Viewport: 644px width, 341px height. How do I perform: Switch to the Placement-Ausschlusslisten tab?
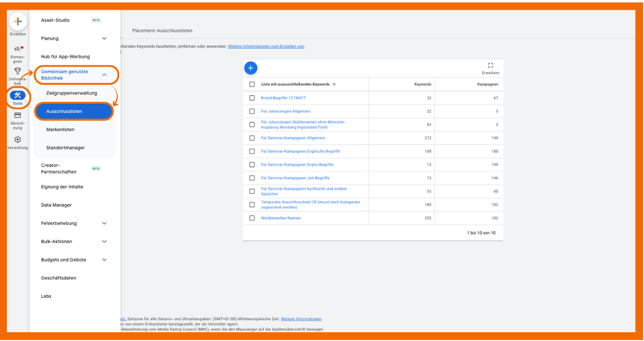click(162, 31)
